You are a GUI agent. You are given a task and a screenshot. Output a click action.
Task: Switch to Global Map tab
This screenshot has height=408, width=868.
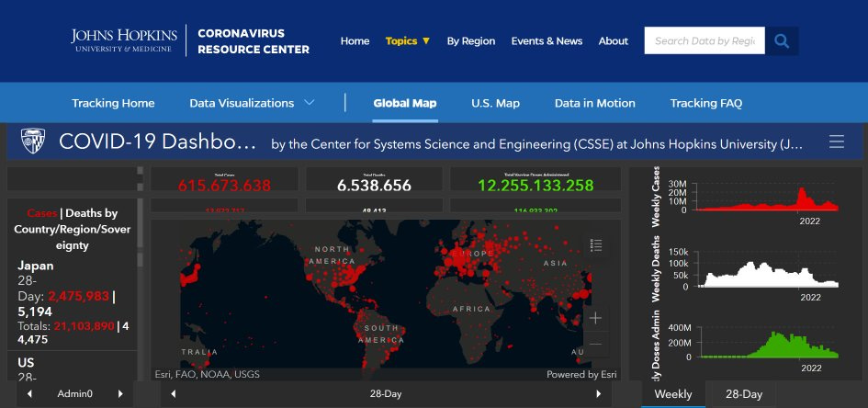[x=405, y=103]
